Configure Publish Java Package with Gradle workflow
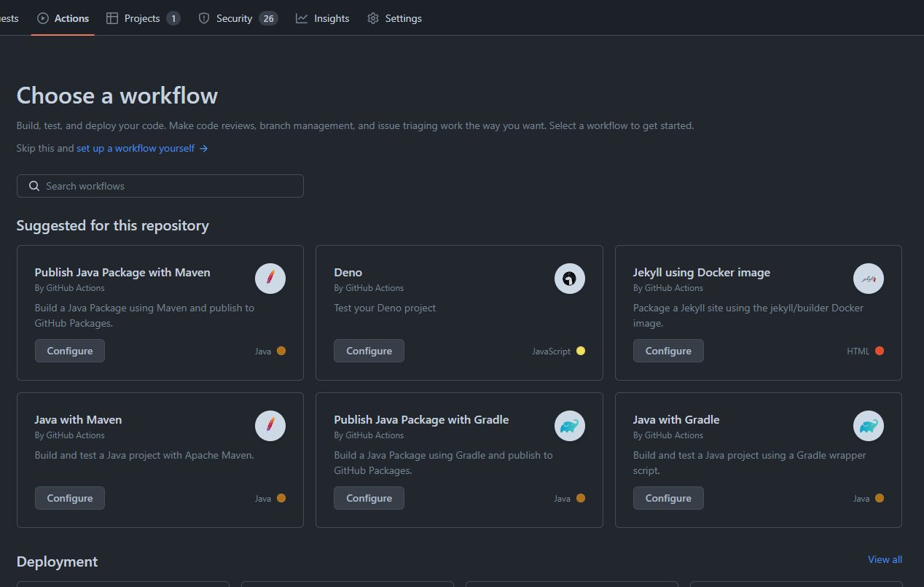 pos(369,498)
